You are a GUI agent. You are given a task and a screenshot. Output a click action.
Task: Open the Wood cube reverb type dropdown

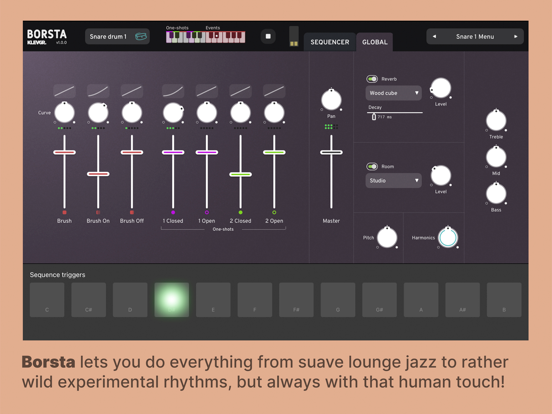pyautogui.click(x=394, y=93)
